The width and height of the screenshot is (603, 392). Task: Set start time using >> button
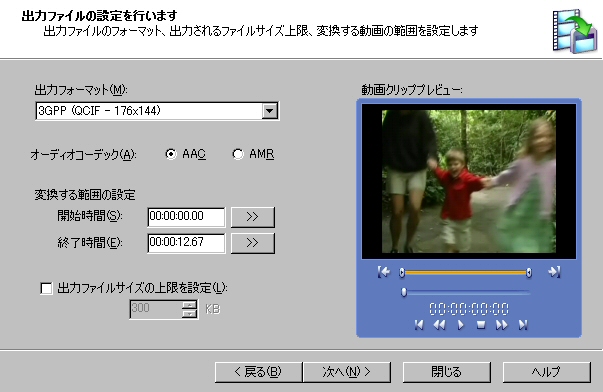[x=253, y=217]
